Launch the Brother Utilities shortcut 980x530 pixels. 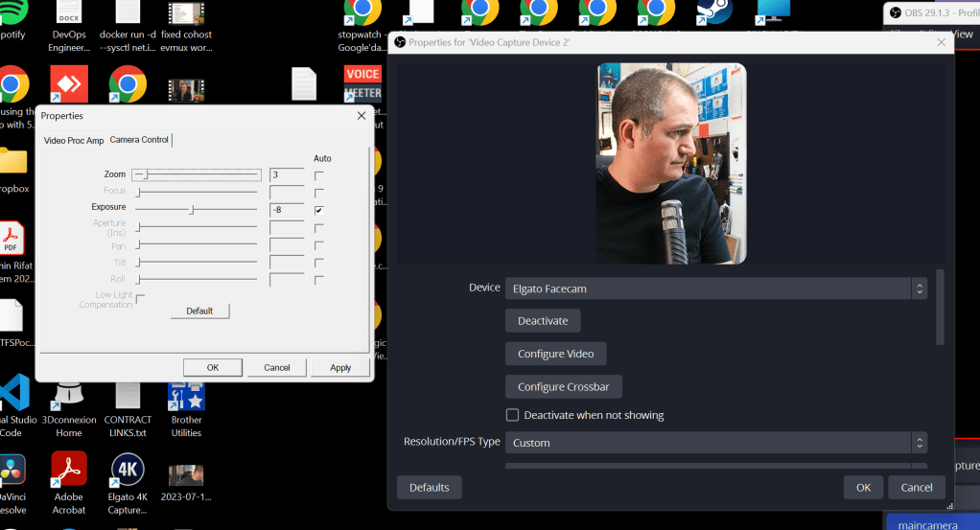click(x=186, y=395)
